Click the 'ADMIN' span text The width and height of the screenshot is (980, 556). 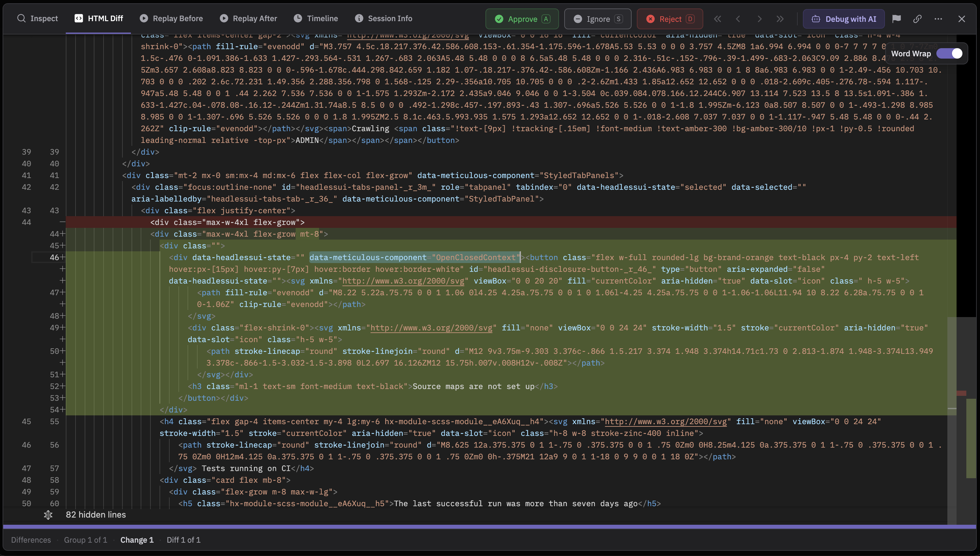307,141
